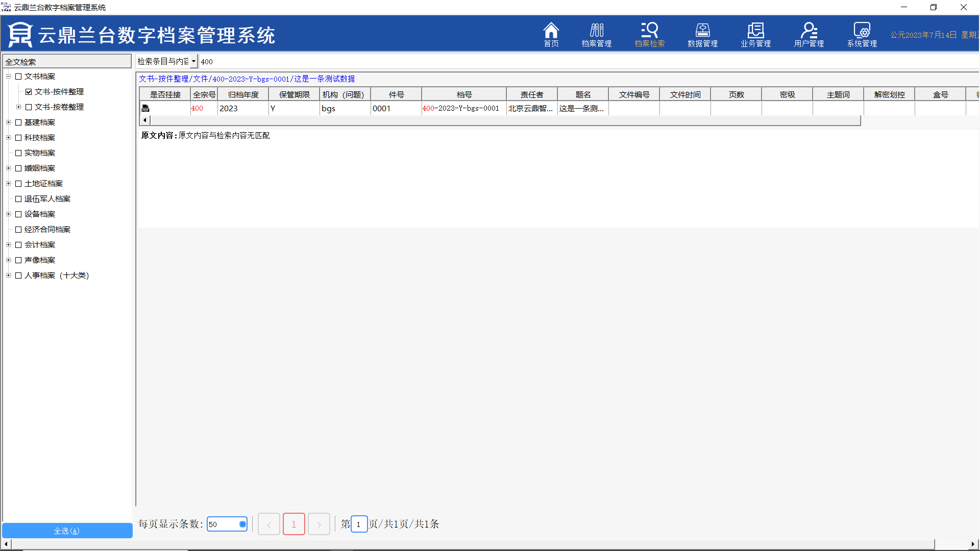Collapse the 文书档案 tree node

pyautogui.click(x=8, y=77)
